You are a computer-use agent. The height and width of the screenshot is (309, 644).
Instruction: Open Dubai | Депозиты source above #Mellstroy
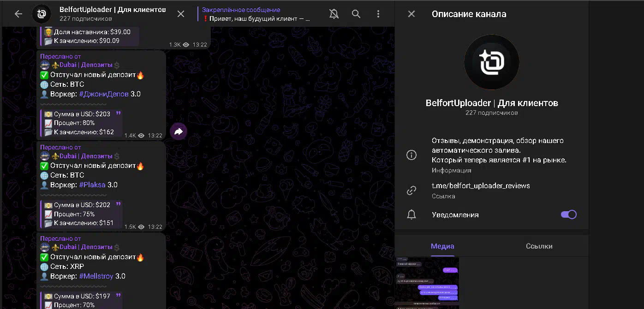[x=85, y=247]
